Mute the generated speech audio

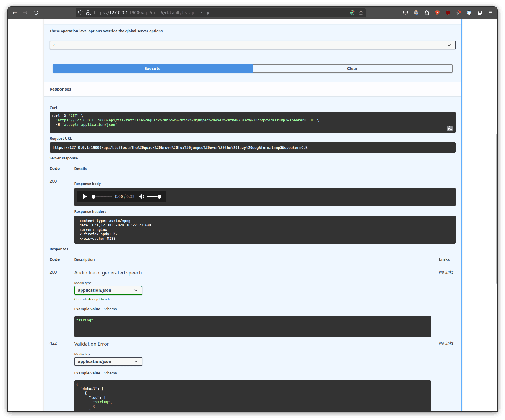141,196
